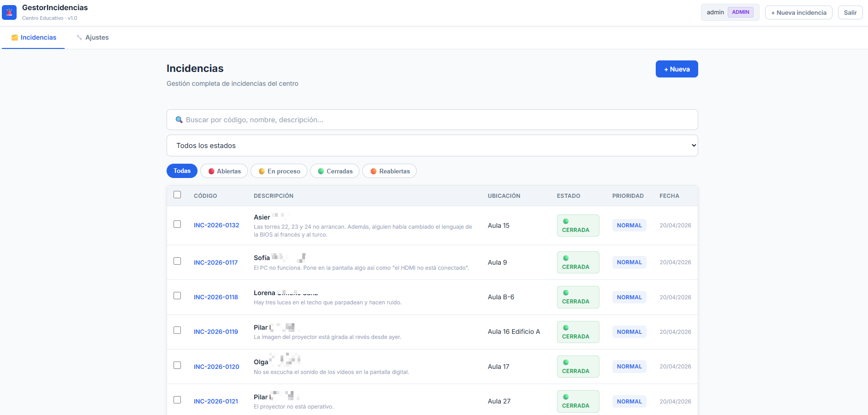The image size is (868, 415).
Task: Click the magnifier icon in search bar
Action: pyautogui.click(x=179, y=120)
